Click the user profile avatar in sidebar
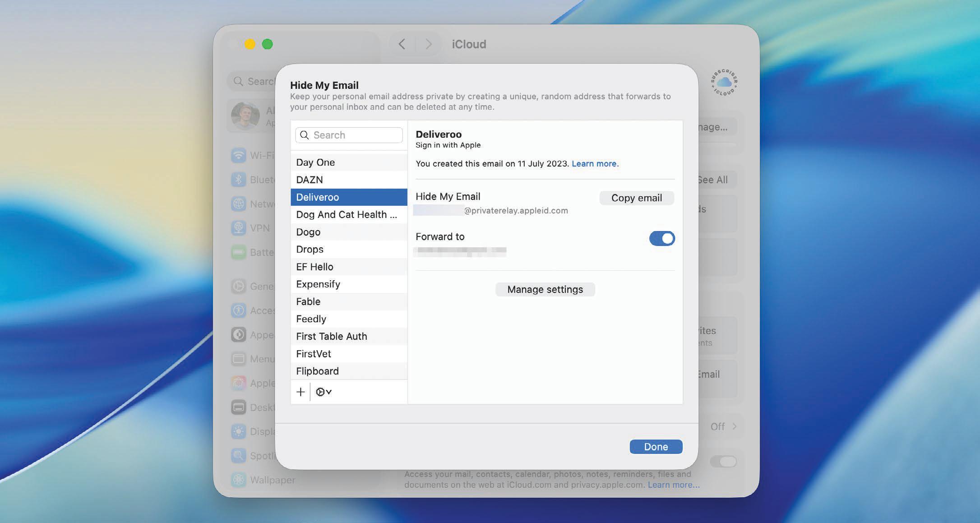The width and height of the screenshot is (980, 523). 245,116
